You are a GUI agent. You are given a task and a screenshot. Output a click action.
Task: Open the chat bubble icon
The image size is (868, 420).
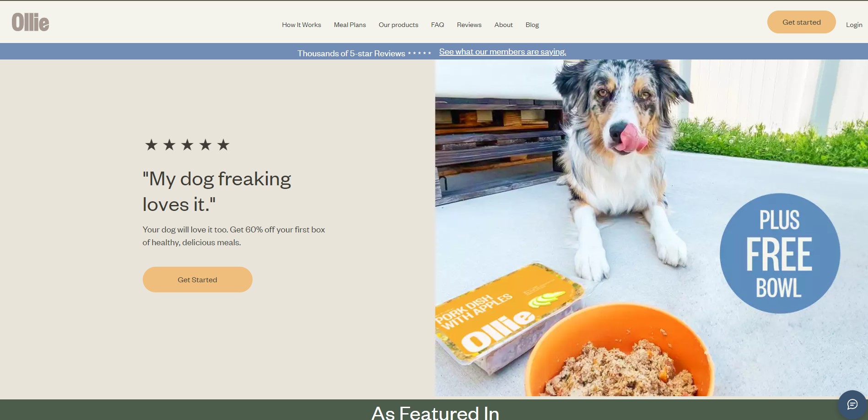click(852, 404)
